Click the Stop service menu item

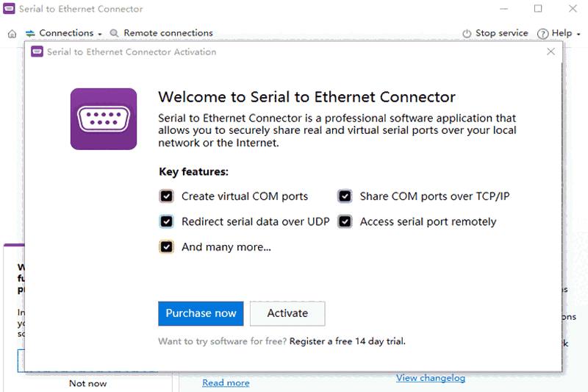(501, 33)
